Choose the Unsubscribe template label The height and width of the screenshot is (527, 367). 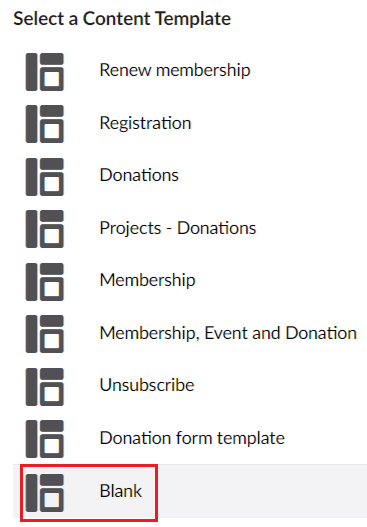[147, 385]
